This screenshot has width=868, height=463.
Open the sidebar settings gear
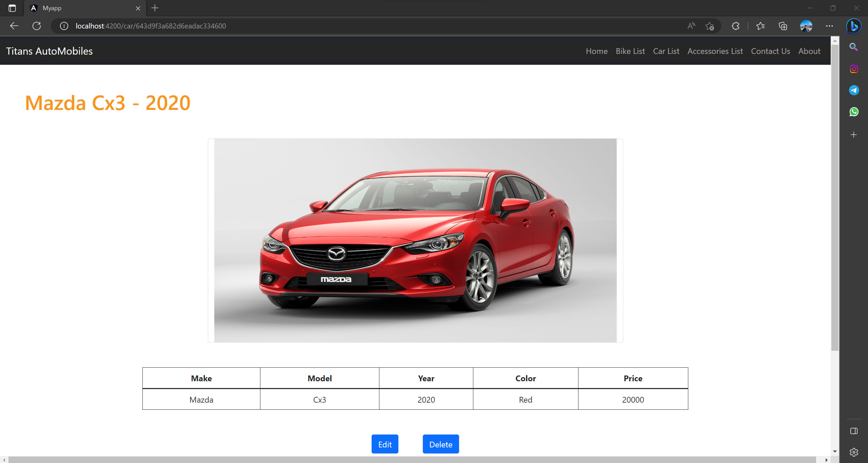pos(854,452)
